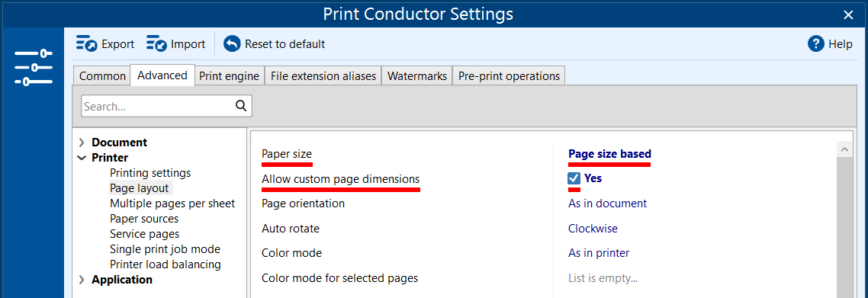868x298 pixels.
Task: Click the Export settings icon
Action: tap(86, 43)
